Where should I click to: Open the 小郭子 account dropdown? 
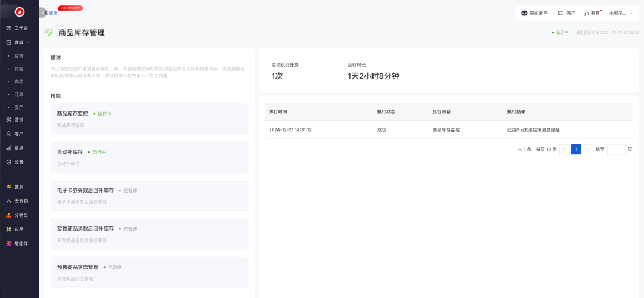tap(620, 13)
